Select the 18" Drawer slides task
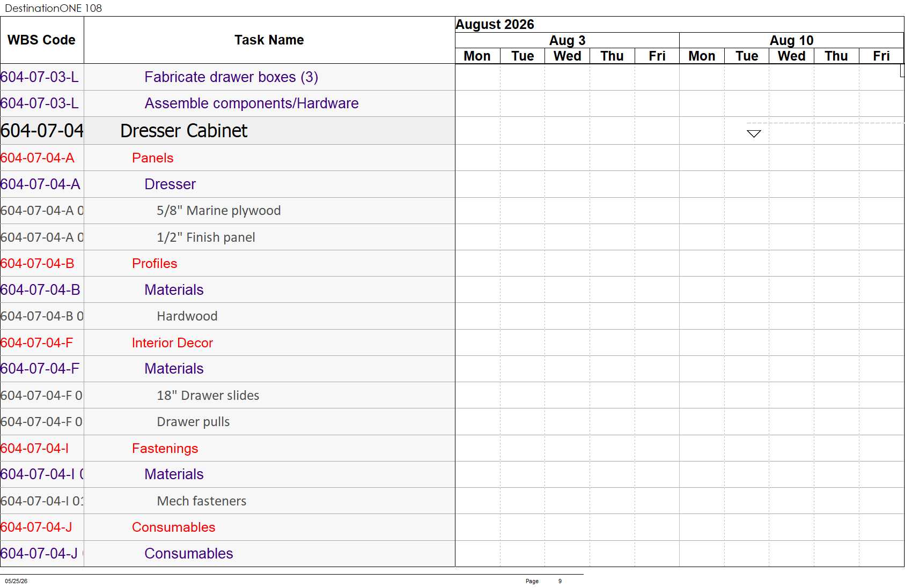 point(208,396)
